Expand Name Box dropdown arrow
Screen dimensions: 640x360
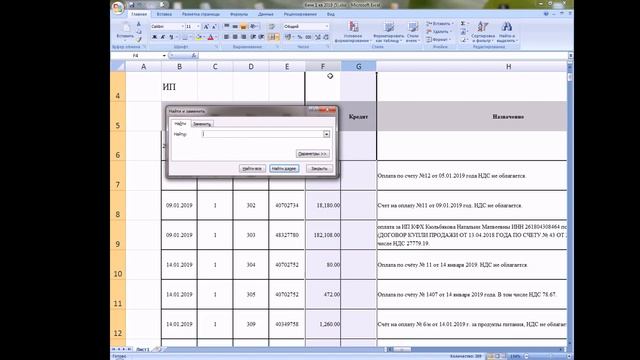[164, 56]
